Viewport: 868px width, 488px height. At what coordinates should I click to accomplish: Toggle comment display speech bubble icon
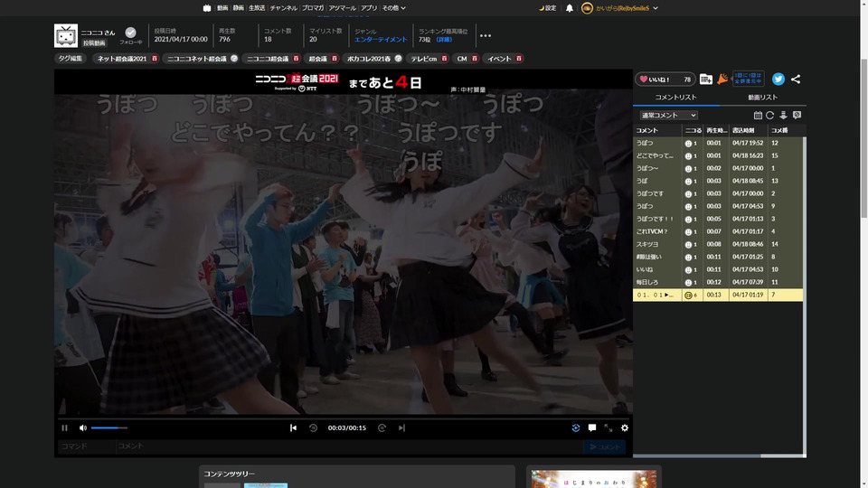(x=592, y=427)
